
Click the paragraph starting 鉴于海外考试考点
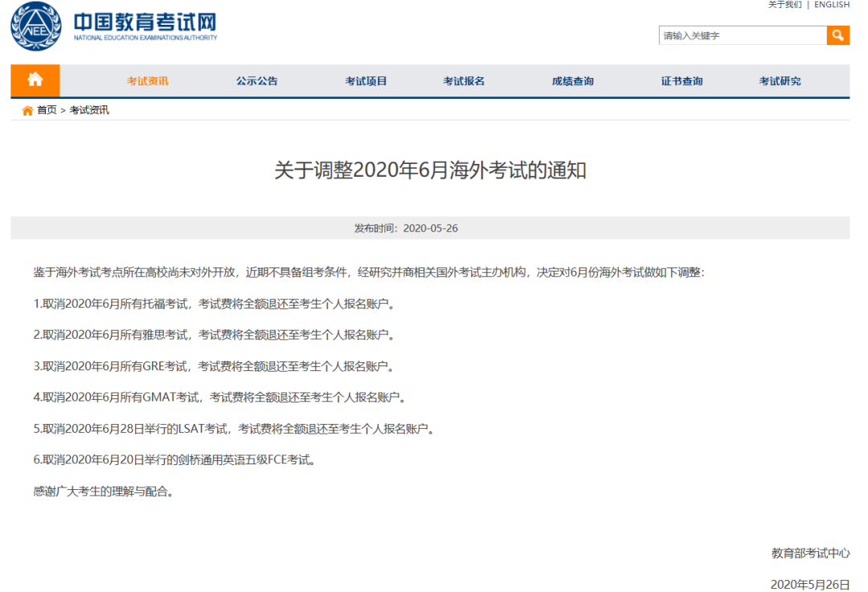point(369,272)
